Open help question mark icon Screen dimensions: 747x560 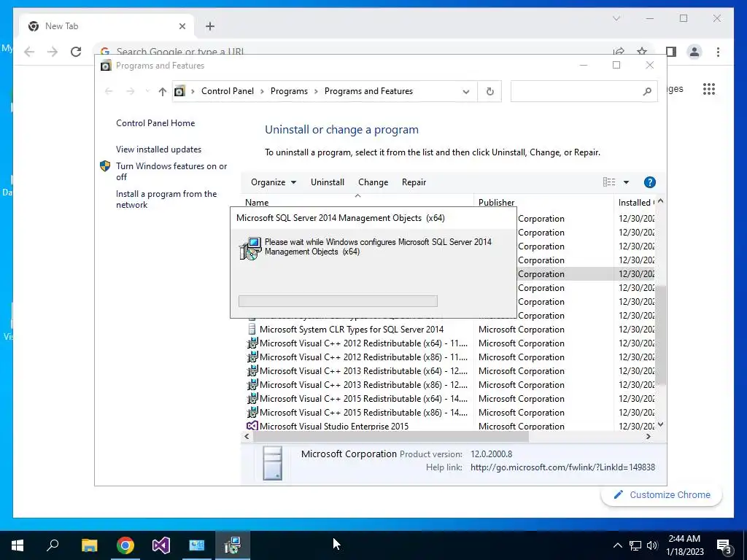(650, 182)
